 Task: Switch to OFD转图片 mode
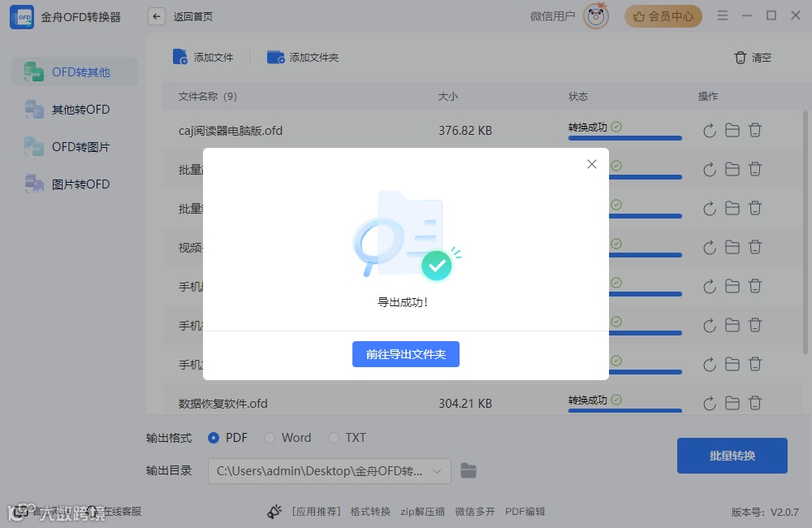click(75, 147)
